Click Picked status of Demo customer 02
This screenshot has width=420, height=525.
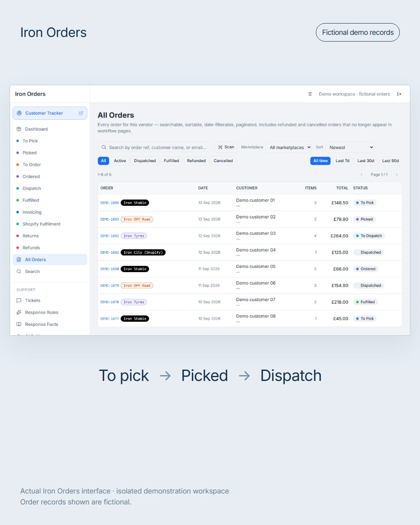[x=365, y=219]
